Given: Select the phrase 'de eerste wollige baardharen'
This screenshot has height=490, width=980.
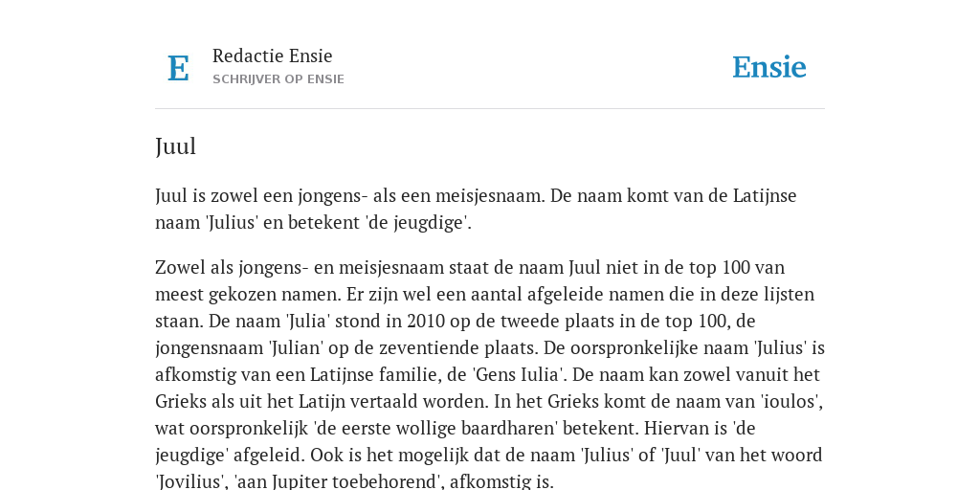Looking at the screenshot, I should point(435,428).
